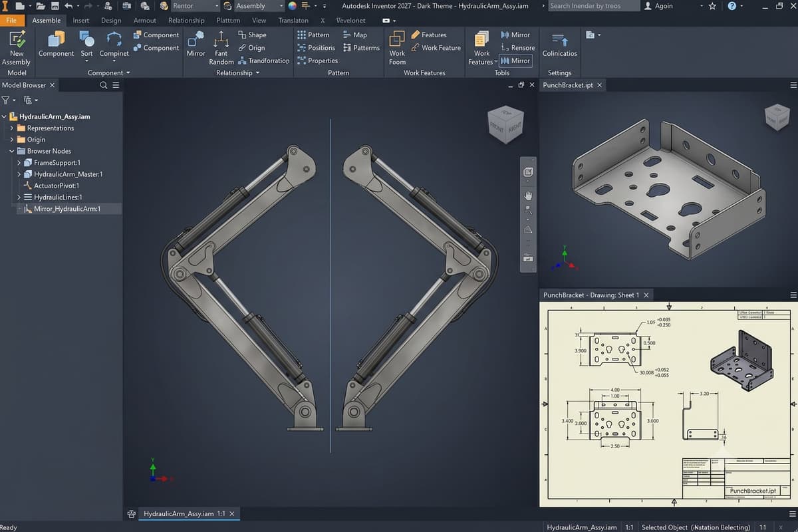Switch to the Insert ribbon tab
Viewport: 798px width, 532px height.
click(x=80, y=20)
